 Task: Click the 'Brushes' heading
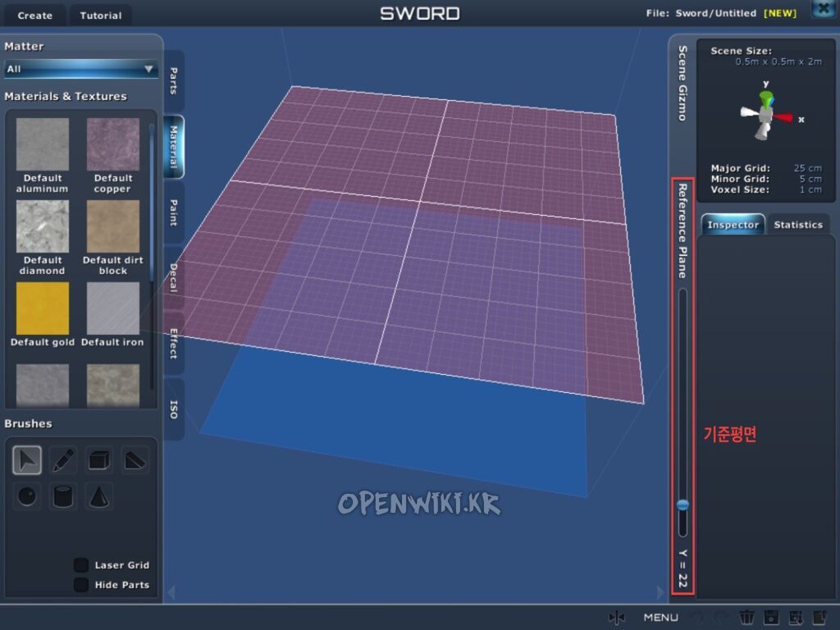(29, 424)
